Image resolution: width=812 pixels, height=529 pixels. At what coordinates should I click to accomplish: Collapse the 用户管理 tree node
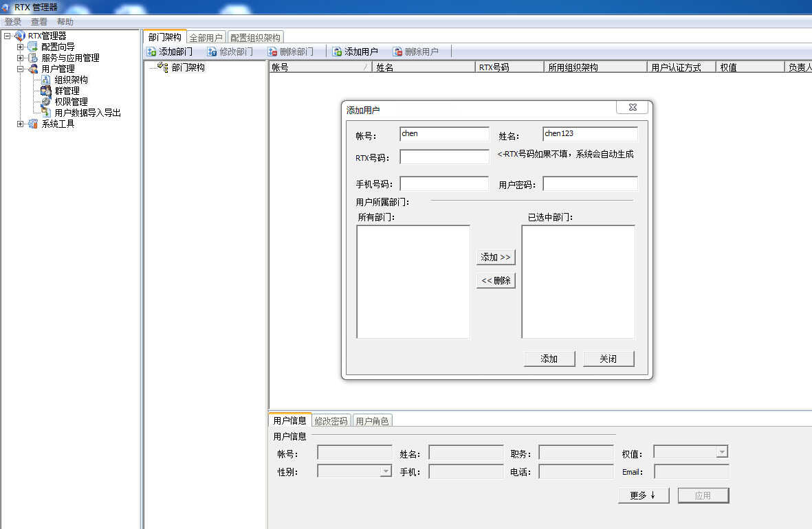point(20,68)
